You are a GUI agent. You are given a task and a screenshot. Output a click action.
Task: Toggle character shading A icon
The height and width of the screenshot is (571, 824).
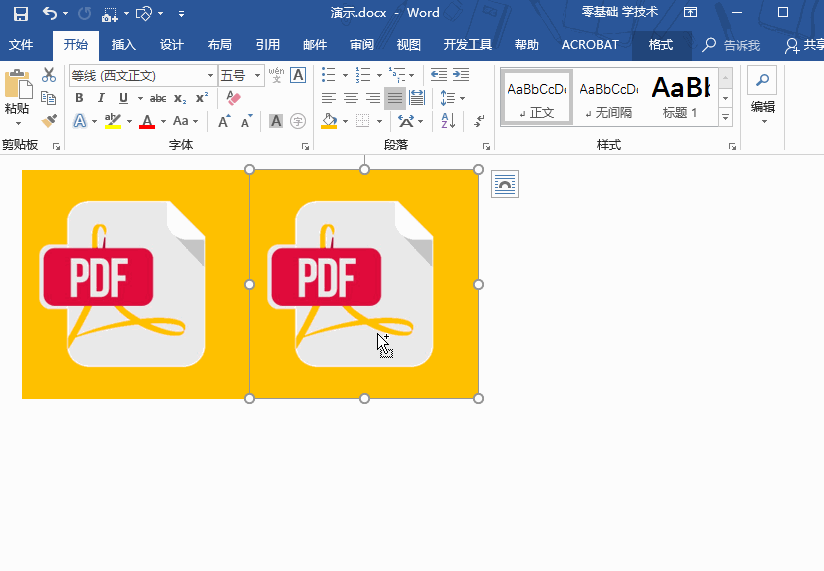[276, 121]
